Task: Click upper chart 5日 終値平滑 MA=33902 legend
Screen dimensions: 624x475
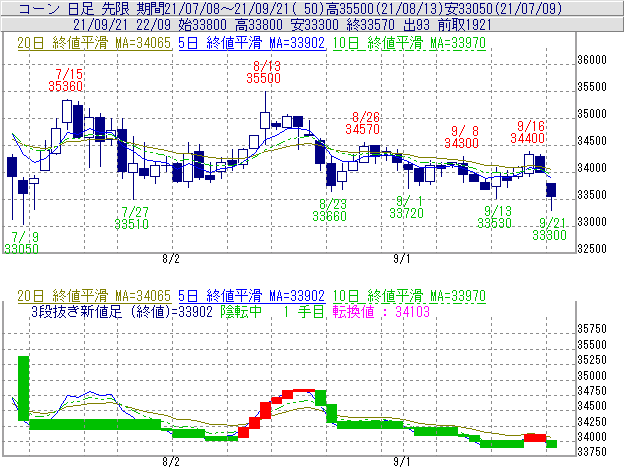Action: (x=252, y=43)
